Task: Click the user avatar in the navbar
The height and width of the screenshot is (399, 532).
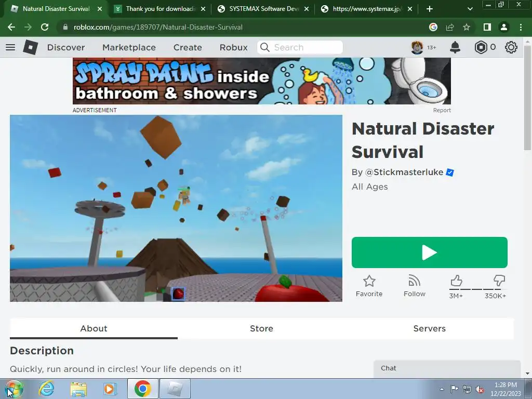Action: (x=417, y=47)
